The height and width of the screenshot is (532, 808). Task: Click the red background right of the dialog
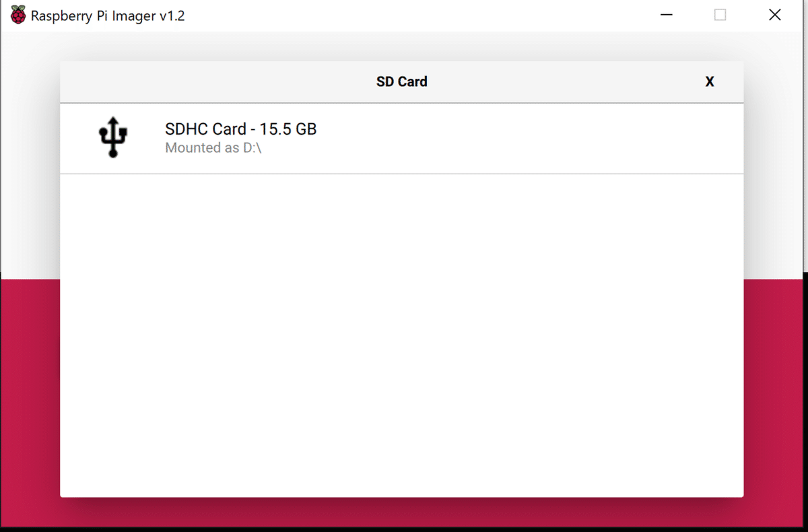[x=776, y=404]
